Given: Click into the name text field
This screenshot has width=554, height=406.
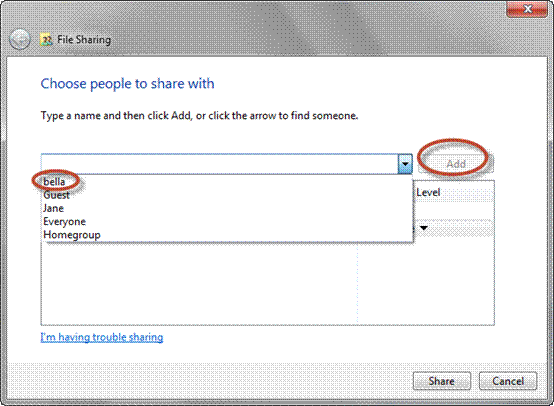Looking at the screenshot, I should click(x=219, y=164).
